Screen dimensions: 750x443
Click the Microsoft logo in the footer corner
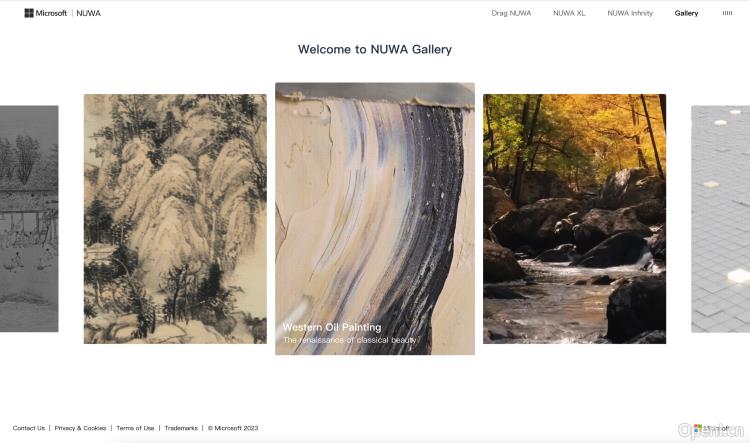(x=712, y=428)
